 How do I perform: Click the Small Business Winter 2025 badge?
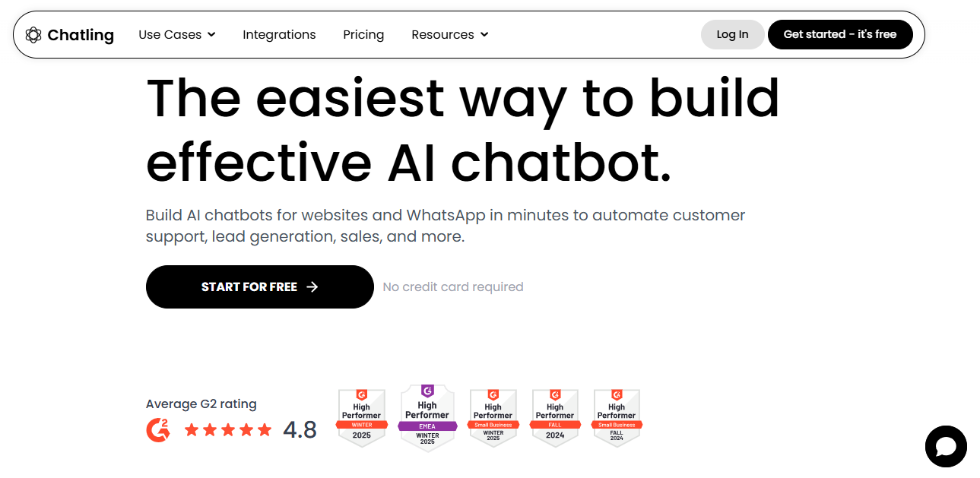[x=493, y=417]
